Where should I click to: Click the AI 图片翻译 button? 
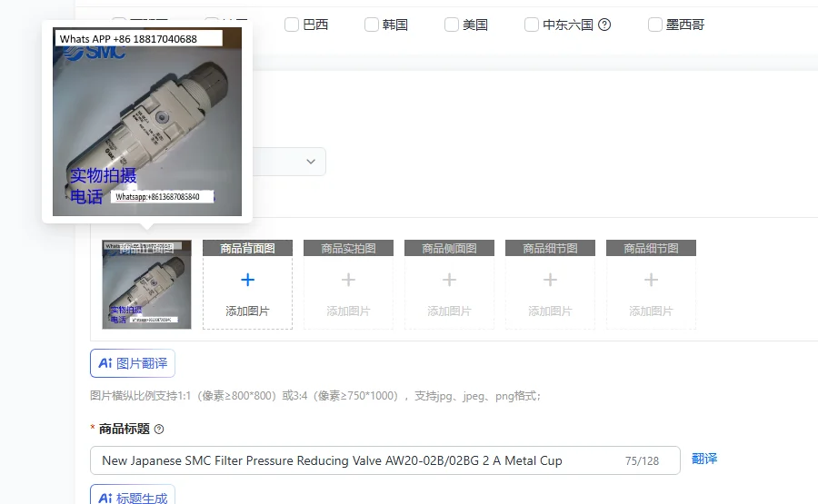click(x=133, y=363)
